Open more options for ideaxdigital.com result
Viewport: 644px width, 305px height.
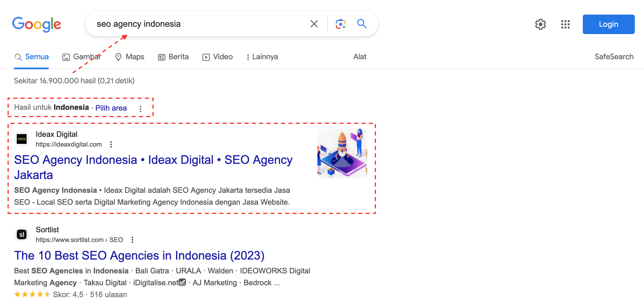111,144
